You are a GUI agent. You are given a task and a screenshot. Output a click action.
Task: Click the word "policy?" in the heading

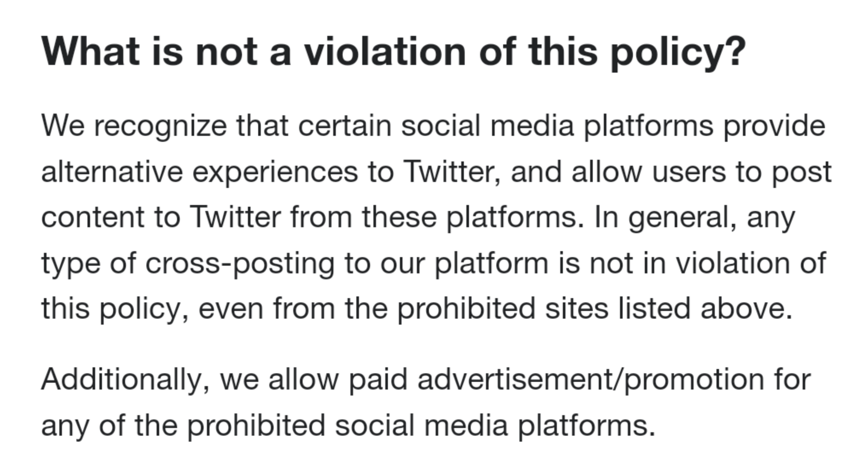pyautogui.click(x=678, y=54)
